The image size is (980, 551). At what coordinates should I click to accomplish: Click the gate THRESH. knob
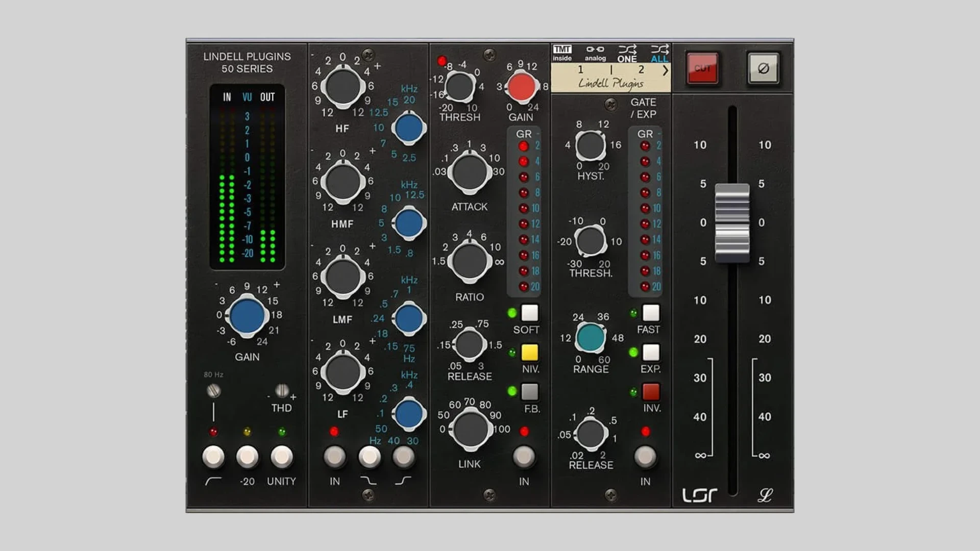591,241
